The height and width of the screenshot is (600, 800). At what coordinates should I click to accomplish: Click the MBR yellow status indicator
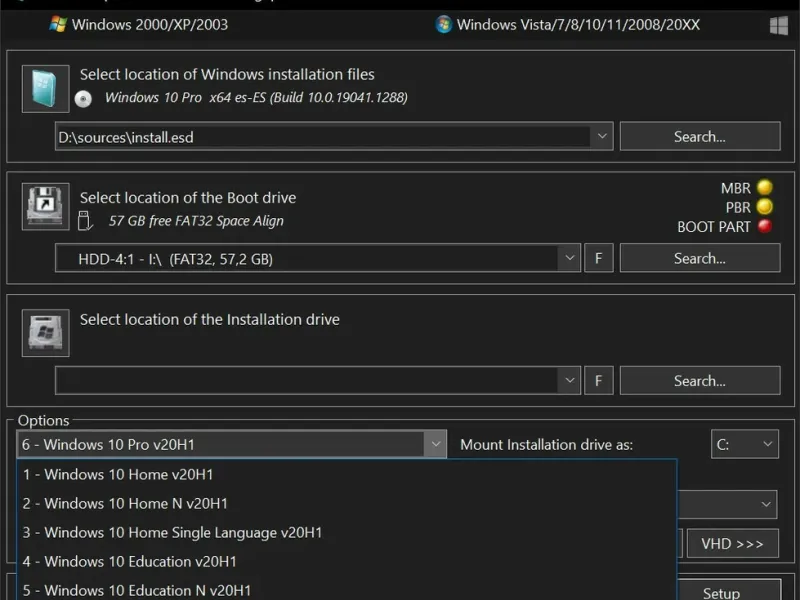point(764,187)
